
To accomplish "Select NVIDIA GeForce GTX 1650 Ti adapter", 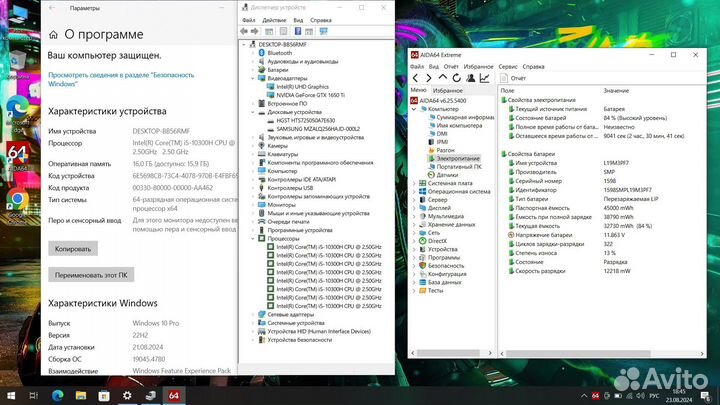I will click(x=310, y=95).
